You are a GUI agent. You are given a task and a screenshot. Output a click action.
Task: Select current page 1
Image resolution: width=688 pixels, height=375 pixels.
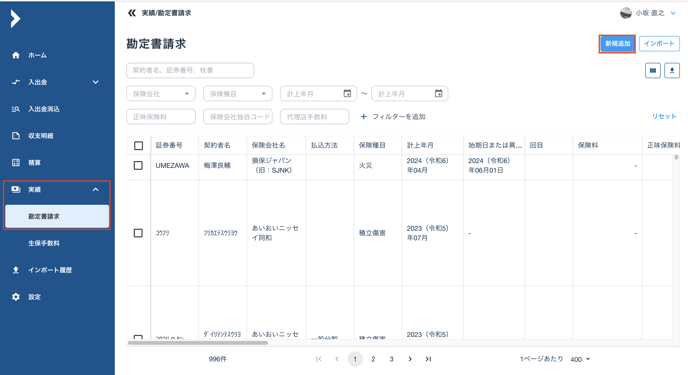point(355,359)
